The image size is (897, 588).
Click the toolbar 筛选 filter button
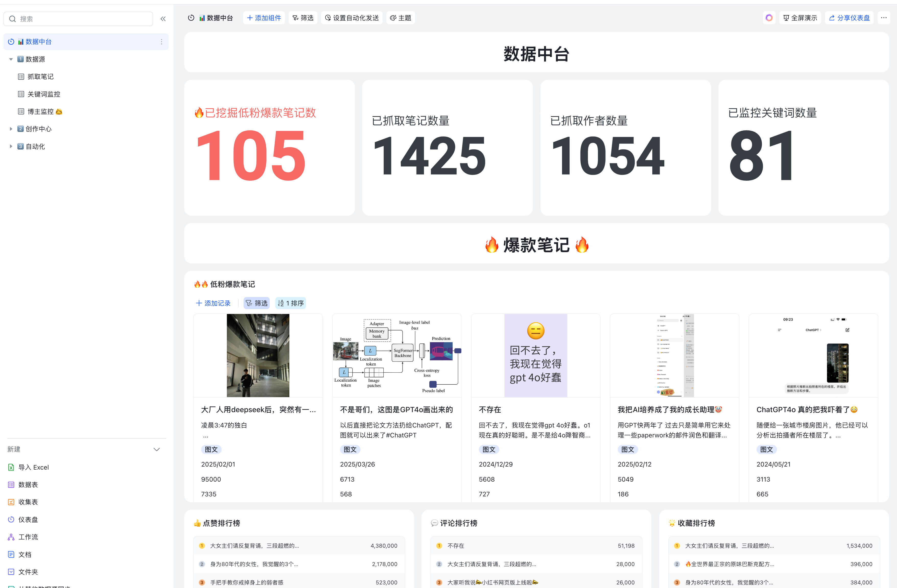pyautogui.click(x=303, y=18)
